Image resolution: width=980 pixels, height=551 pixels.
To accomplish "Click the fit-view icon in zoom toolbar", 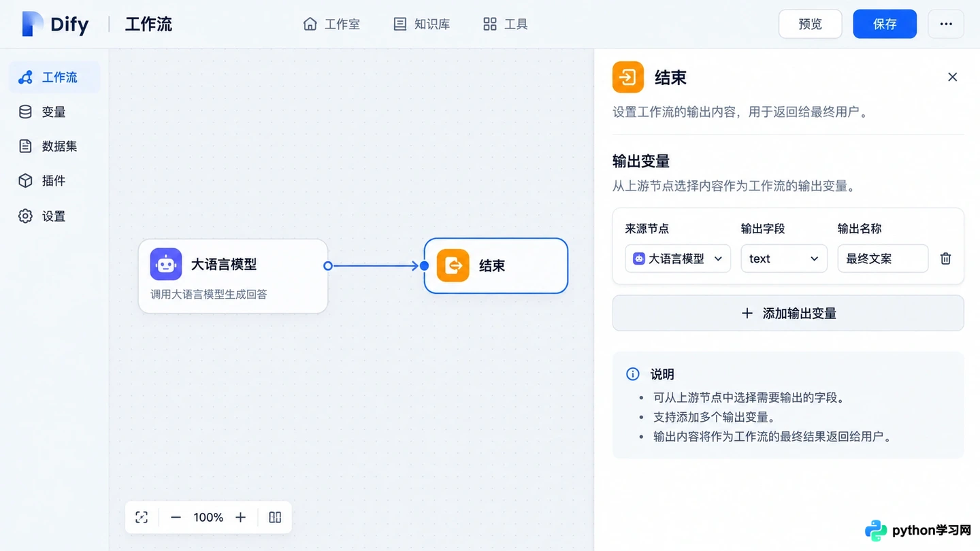I will [x=142, y=518].
